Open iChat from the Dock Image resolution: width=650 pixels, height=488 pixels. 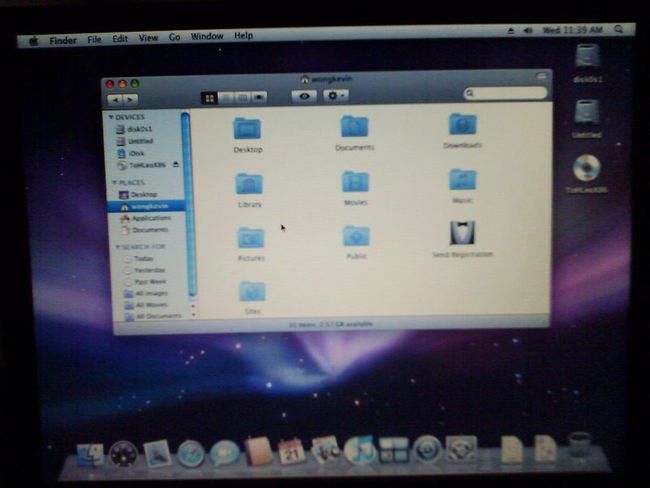pyautogui.click(x=224, y=453)
